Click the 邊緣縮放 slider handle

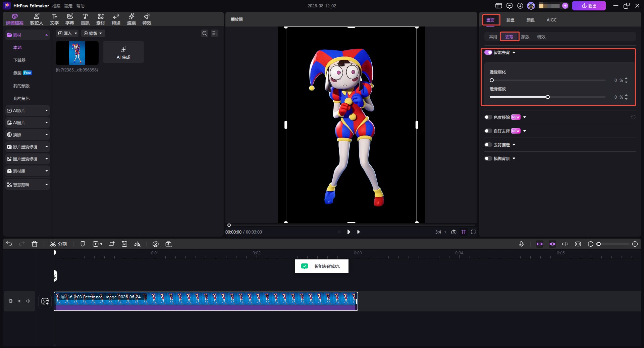[548, 97]
